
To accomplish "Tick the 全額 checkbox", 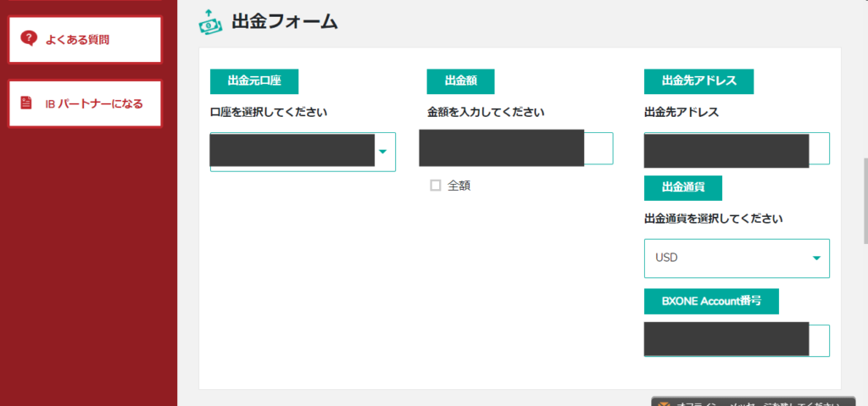I will click(435, 186).
